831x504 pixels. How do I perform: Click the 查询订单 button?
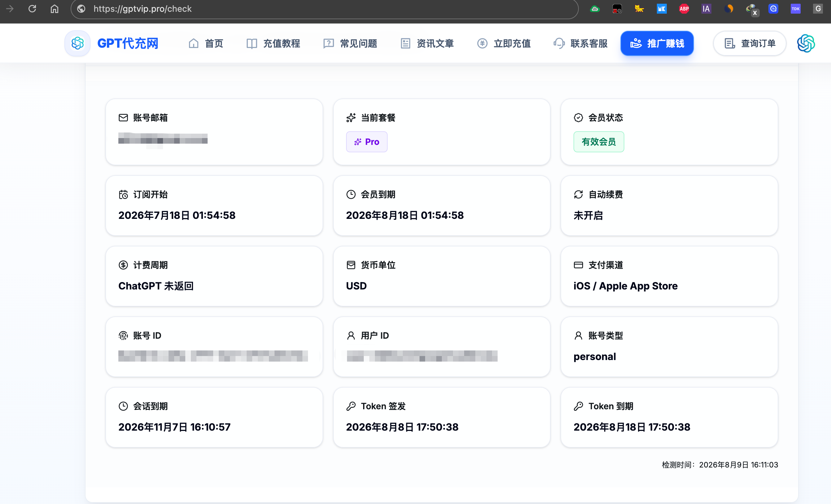750,43
